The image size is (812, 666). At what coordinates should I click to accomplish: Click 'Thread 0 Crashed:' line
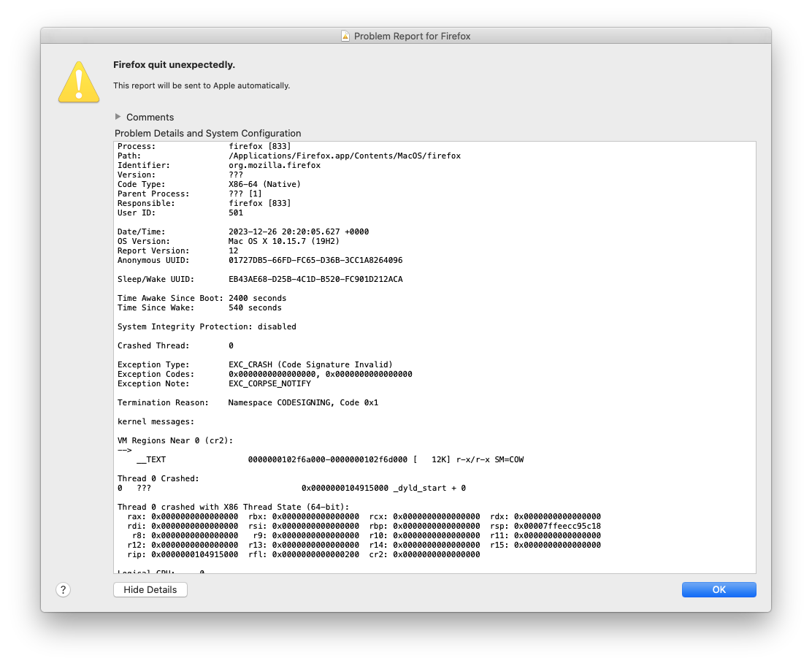coord(158,478)
